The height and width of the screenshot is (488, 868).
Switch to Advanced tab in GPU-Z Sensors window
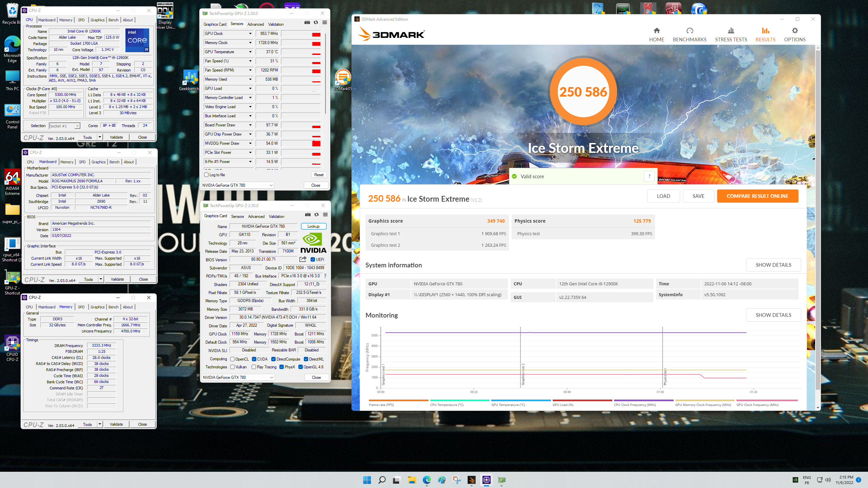pos(256,24)
